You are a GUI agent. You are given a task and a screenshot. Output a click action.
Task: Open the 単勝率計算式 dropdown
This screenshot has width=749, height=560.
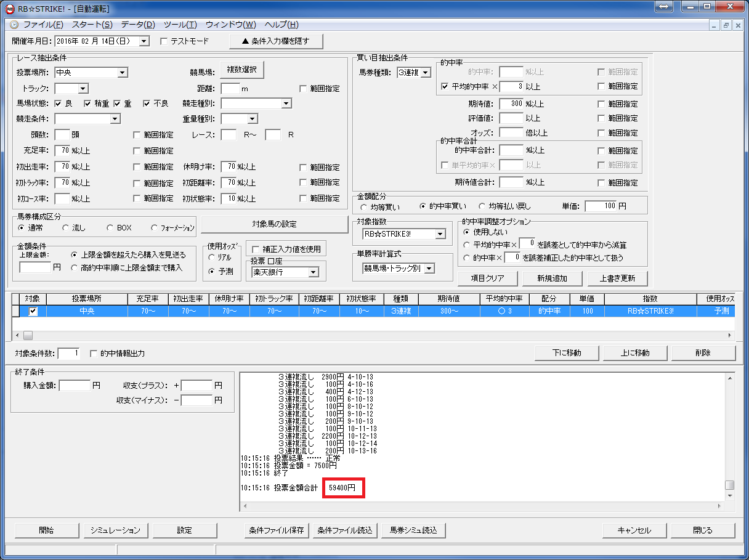pyautogui.click(x=430, y=268)
